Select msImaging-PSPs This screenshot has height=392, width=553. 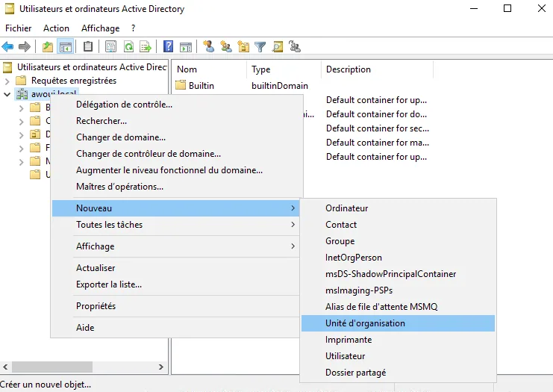click(x=399, y=290)
